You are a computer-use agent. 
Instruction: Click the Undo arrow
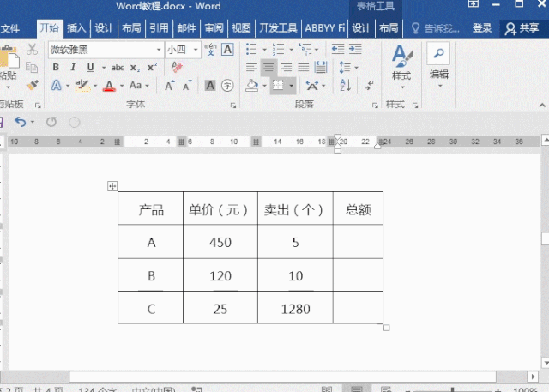pos(21,122)
